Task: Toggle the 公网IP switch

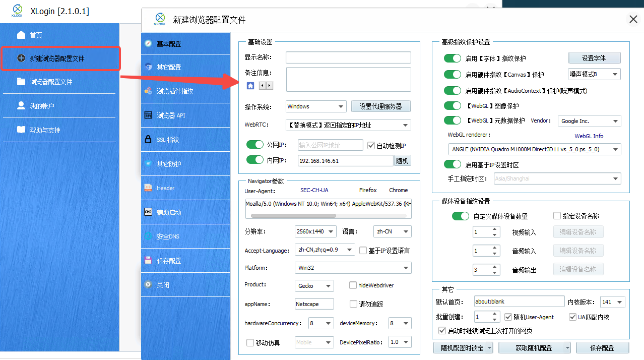Action: pos(255,145)
